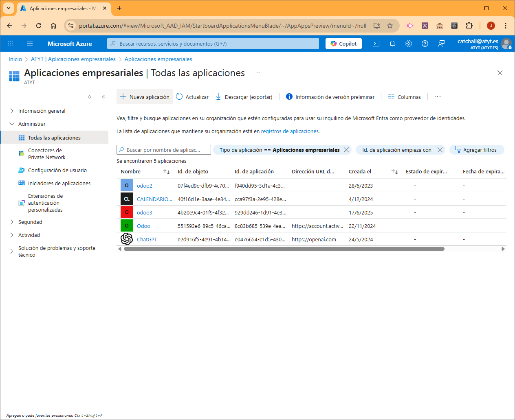Open the odoo3 application link
Screen dimensions: 515x420
[144, 212]
